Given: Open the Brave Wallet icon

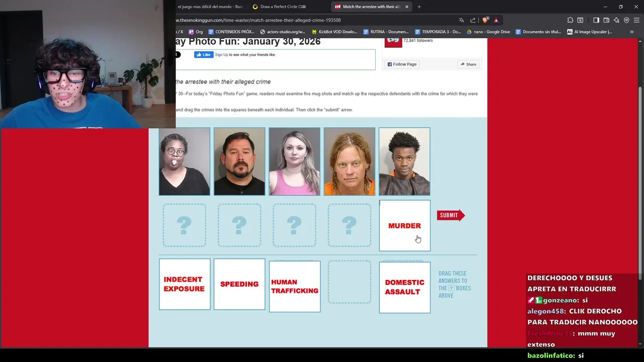Looking at the screenshot, I should [606, 20].
